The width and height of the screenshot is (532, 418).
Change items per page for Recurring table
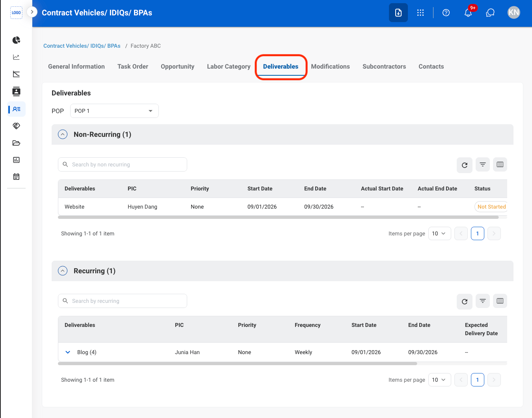click(439, 380)
